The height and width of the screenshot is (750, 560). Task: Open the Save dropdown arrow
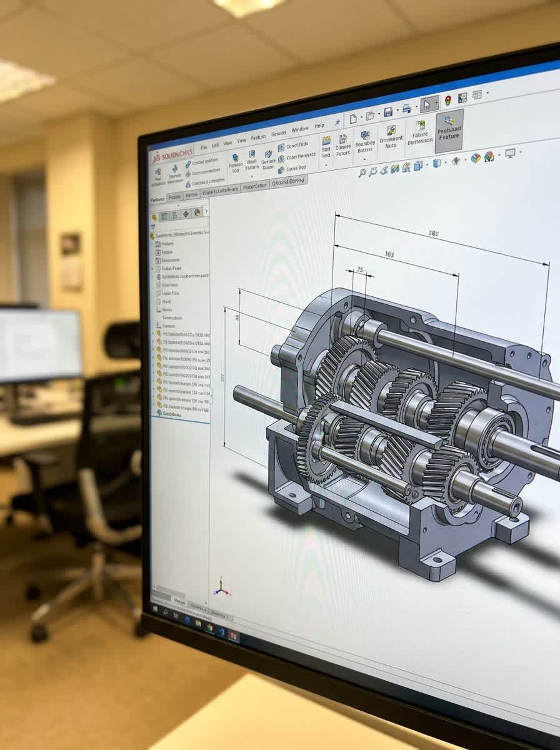pyautogui.click(x=397, y=111)
